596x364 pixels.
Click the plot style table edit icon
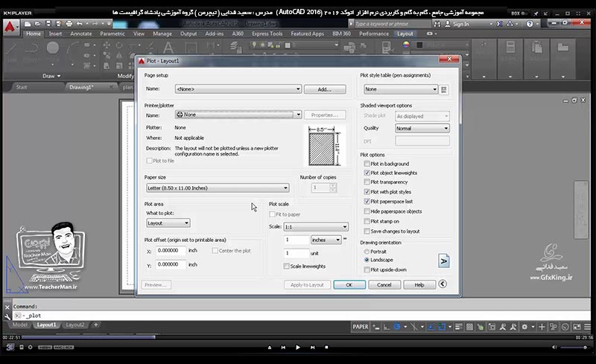(443, 89)
